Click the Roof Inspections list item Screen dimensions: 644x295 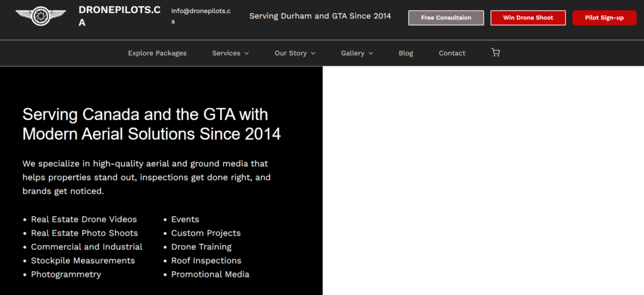click(x=206, y=260)
